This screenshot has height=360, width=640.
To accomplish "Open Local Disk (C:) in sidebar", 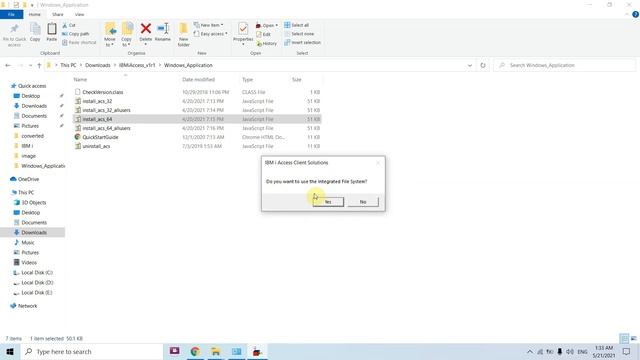I will coord(37,273).
